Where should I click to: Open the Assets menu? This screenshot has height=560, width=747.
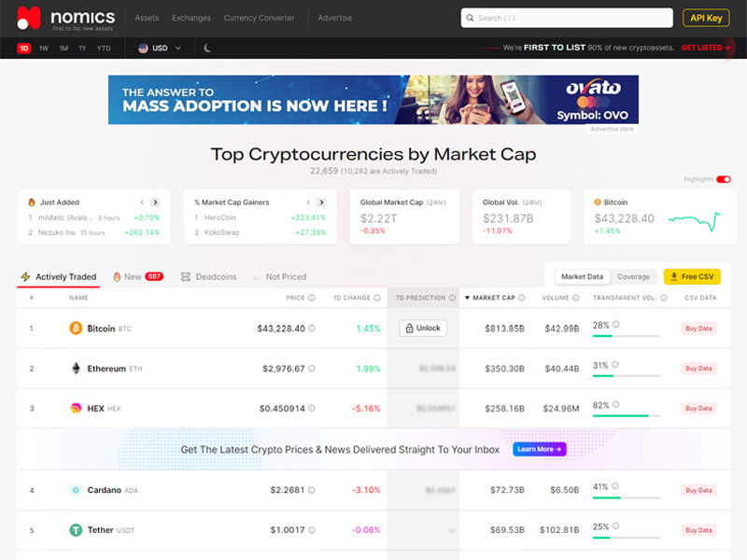tap(147, 18)
